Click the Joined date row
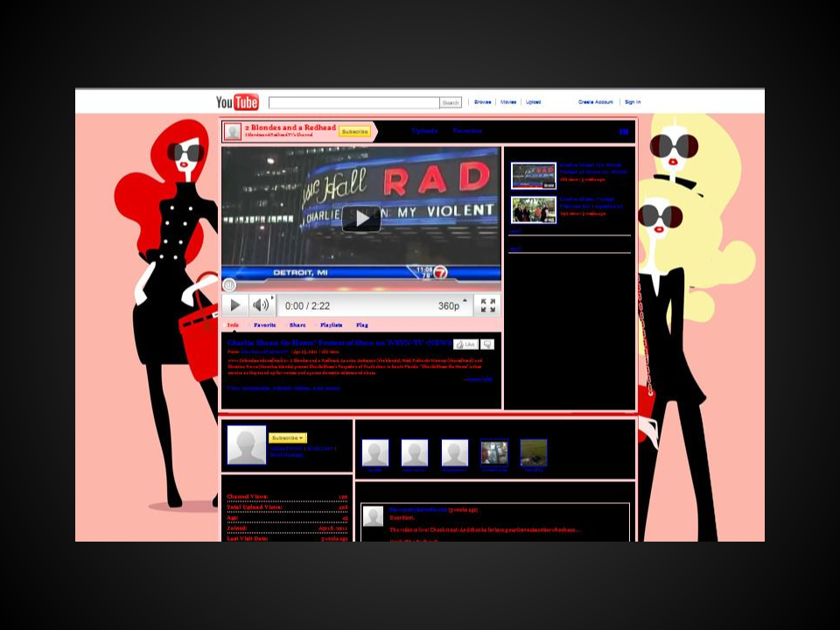Screen dimensions: 840x630 [287, 528]
